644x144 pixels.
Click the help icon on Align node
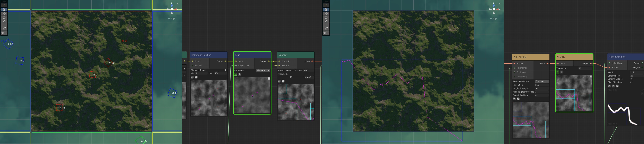click(x=239, y=74)
